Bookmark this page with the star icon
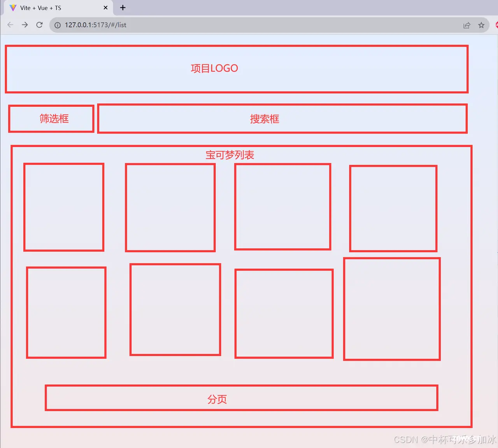The width and height of the screenshot is (498, 448). (481, 25)
